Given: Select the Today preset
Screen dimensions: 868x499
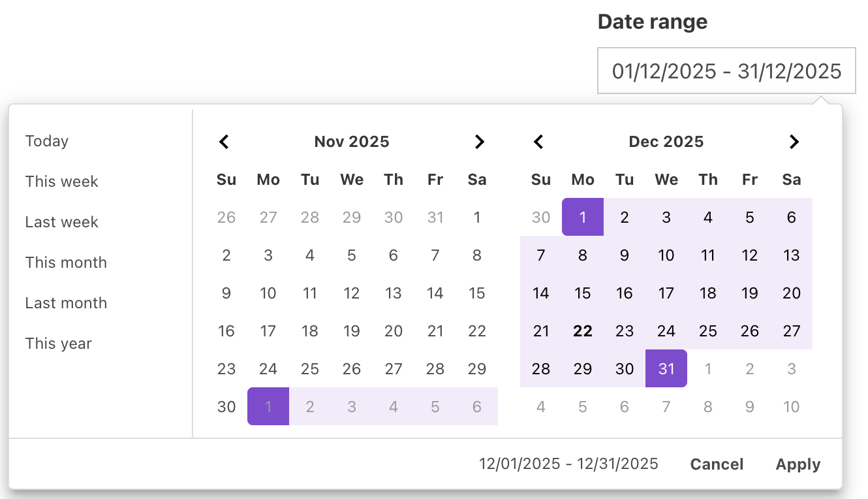Looking at the screenshot, I should click(x=47, y=141).
